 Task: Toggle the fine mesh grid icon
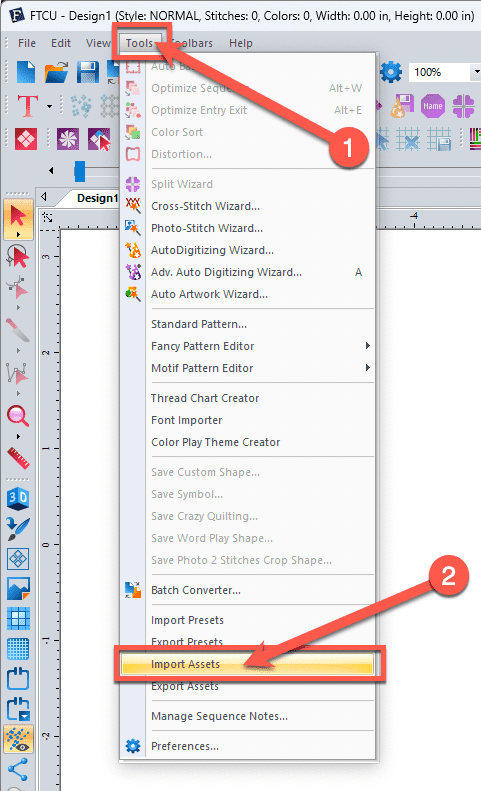pos(18,649)
